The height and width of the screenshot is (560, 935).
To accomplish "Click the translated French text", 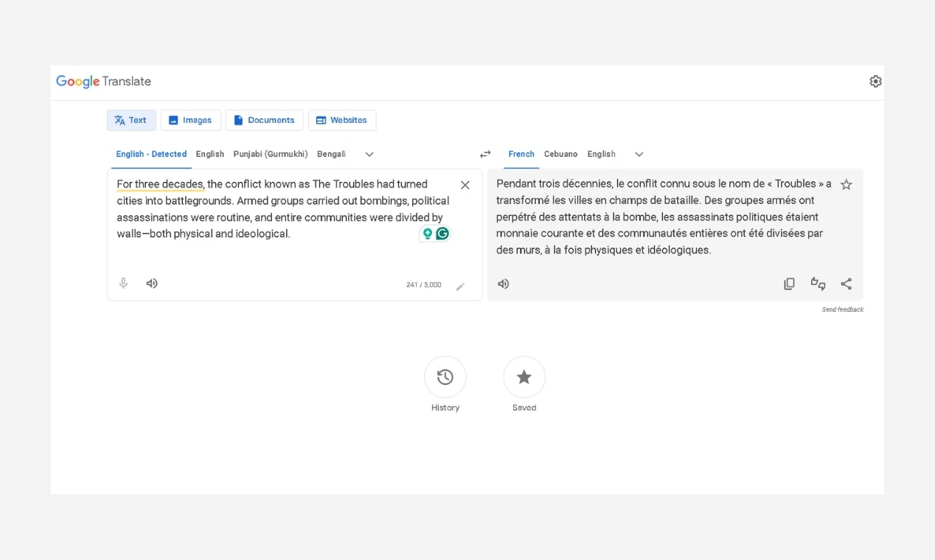I will pyautogui.click(x=664, y=217).
